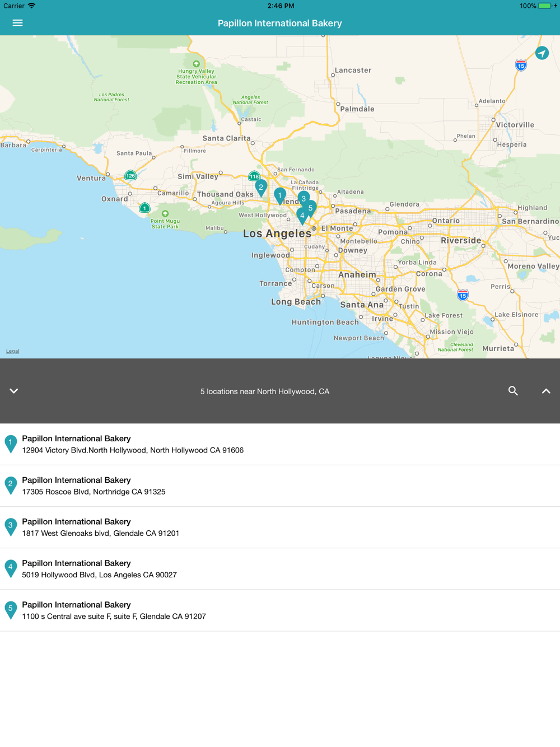Tap the Ventura label on map

(91, 178)
